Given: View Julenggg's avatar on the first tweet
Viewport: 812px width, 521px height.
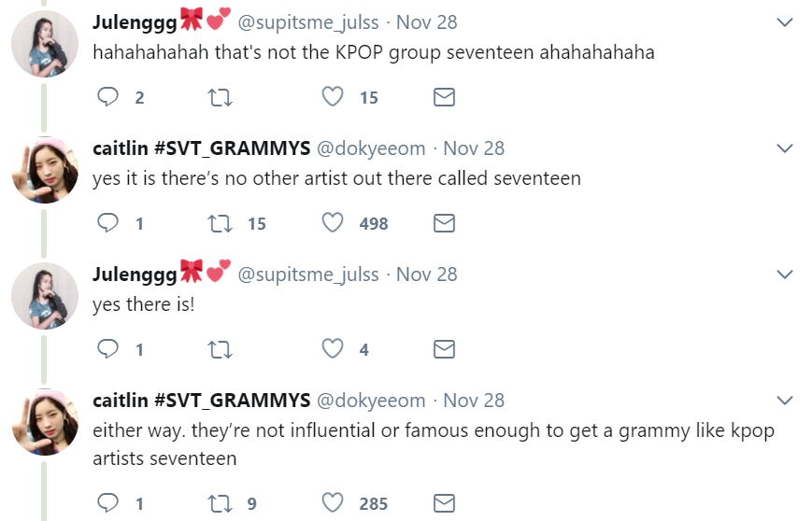Looking at the screenshot, I should point(45,44).
